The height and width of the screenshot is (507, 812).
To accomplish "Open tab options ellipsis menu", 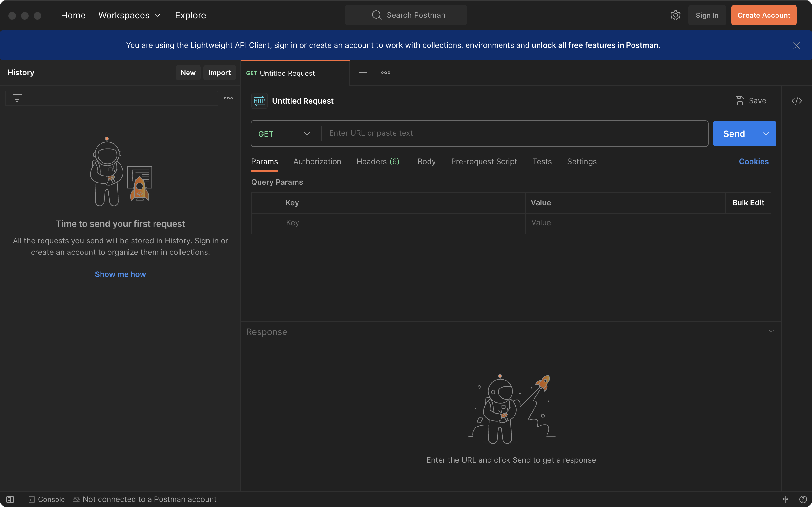I will (x=385, y=73).
